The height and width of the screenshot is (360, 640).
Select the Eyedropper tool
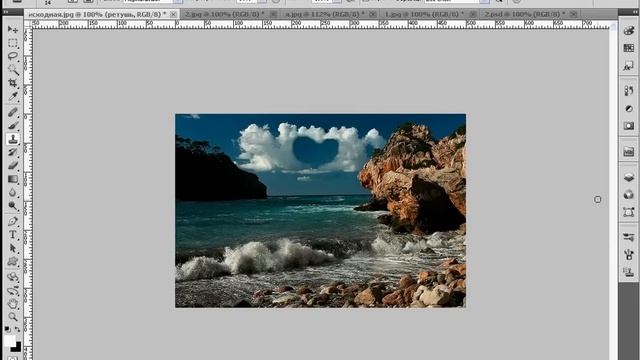coord(13,97)
